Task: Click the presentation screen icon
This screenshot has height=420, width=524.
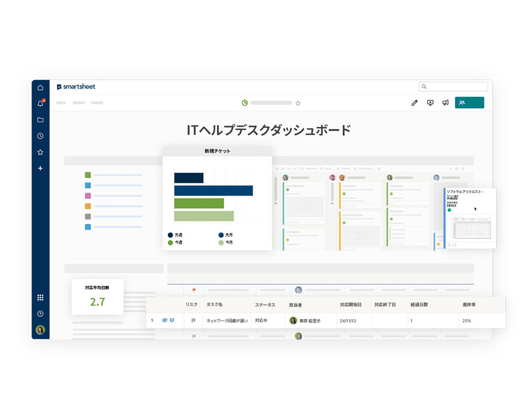Action: coord(430,103)
